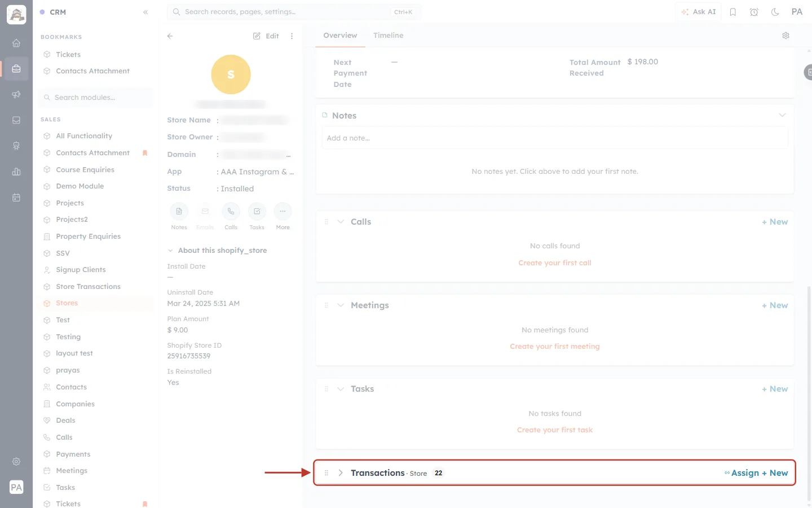Click the Notes quick action icon
Screen dimensions: 812x508
coord(179,211)
